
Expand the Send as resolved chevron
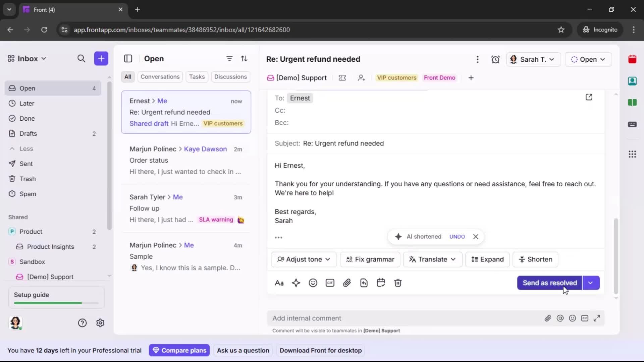point(591,283)
